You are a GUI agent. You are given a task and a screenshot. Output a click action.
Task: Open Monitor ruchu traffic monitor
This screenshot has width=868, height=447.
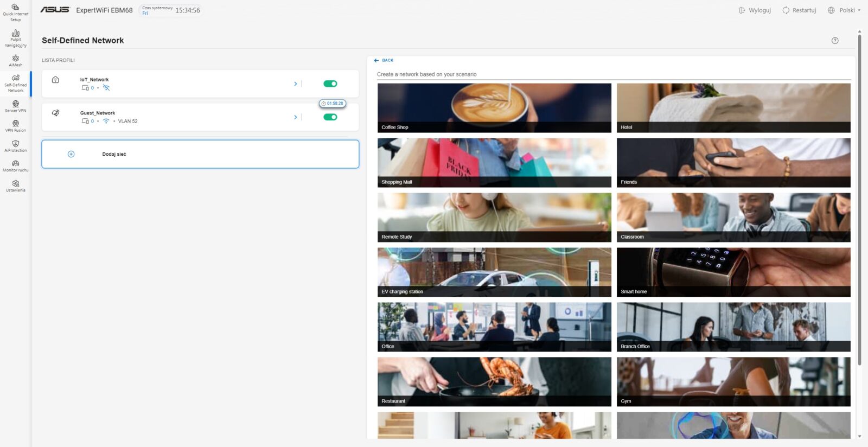pos(15,166)
